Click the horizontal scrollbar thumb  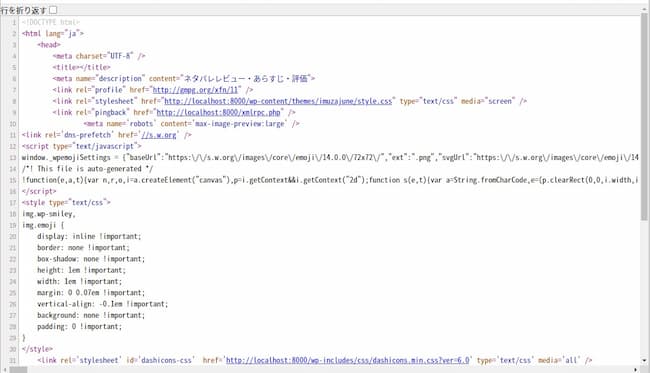coord(18,369)
